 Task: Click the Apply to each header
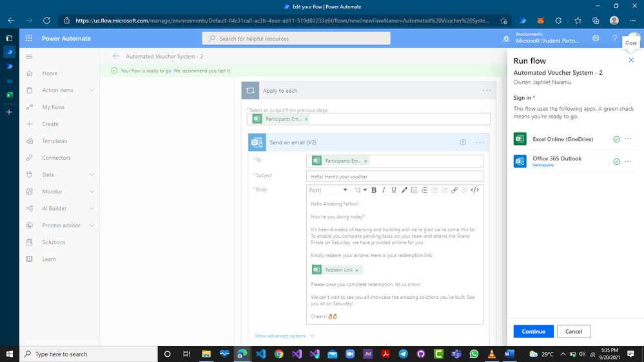coord(368,91)
